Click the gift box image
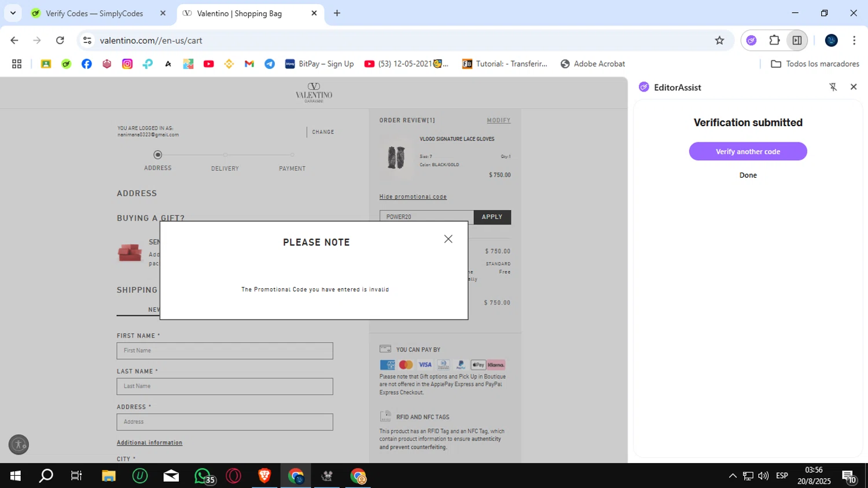Image resolution: width=868 pixels, height=488 pixels. [x=130, y=252]
